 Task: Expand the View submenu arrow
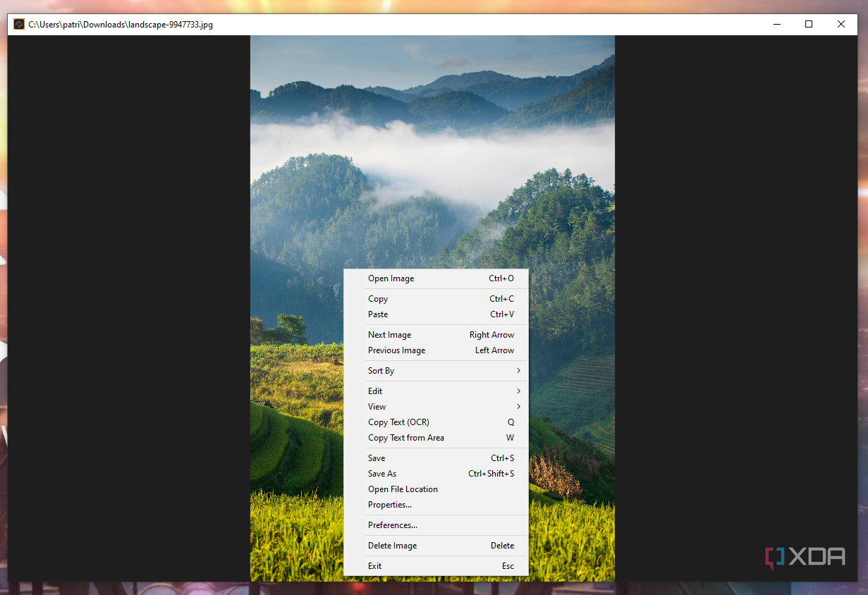(518, 407)
